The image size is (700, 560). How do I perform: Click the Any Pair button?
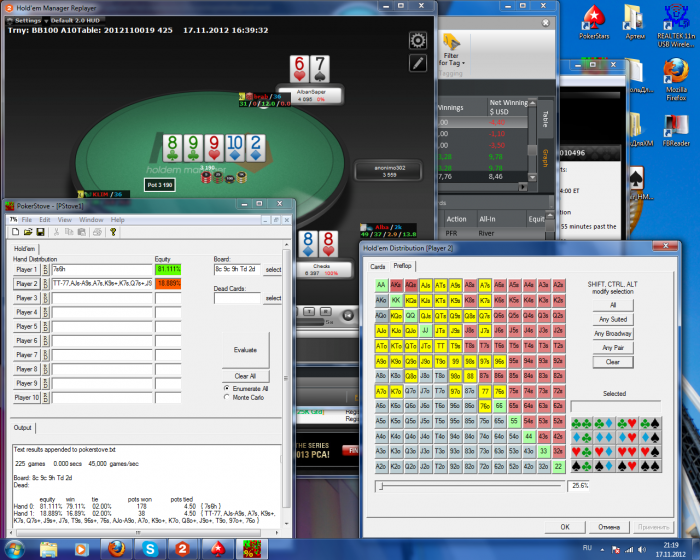[x=613, y=347]
